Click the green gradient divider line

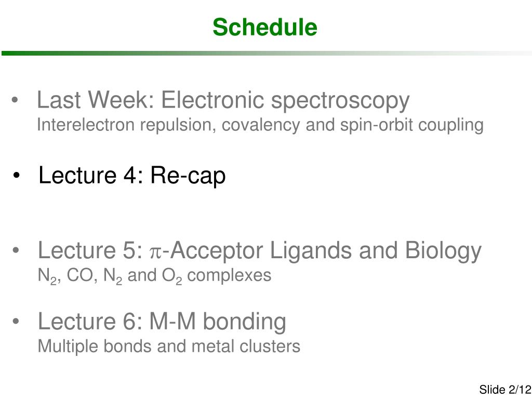pos(266,54)
